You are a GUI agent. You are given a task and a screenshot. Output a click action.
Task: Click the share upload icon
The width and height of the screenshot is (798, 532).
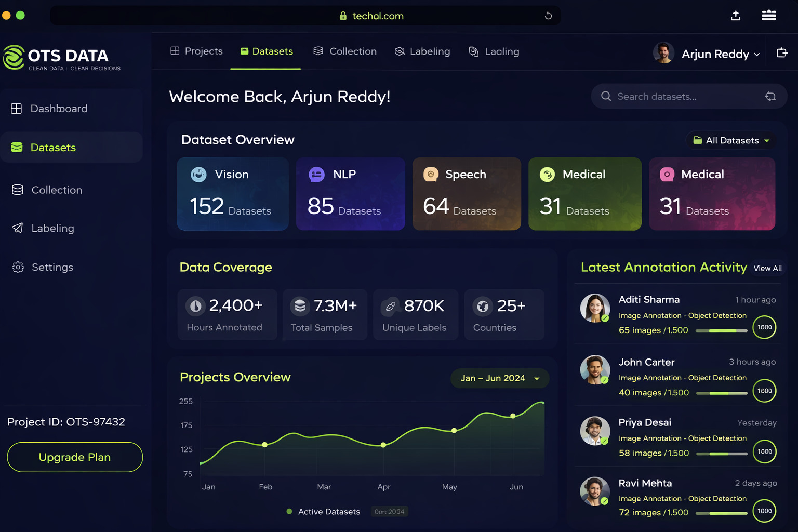(x=735, y=16)
